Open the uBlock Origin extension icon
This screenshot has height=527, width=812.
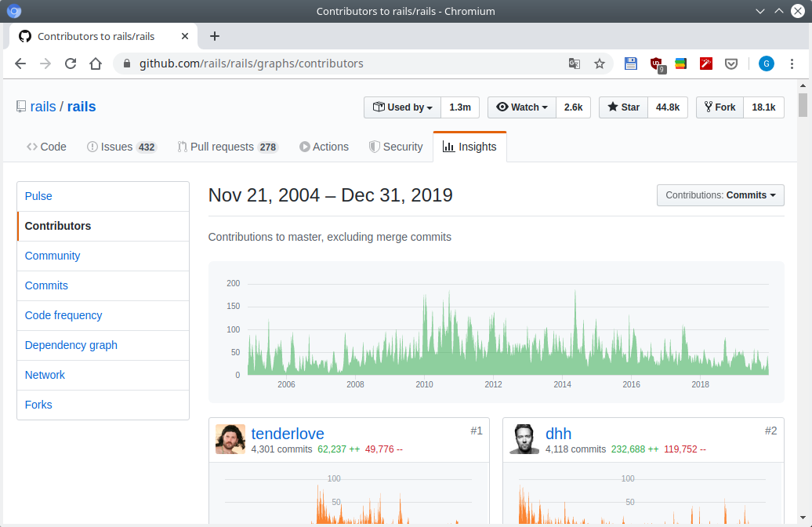tap(657, 64)
